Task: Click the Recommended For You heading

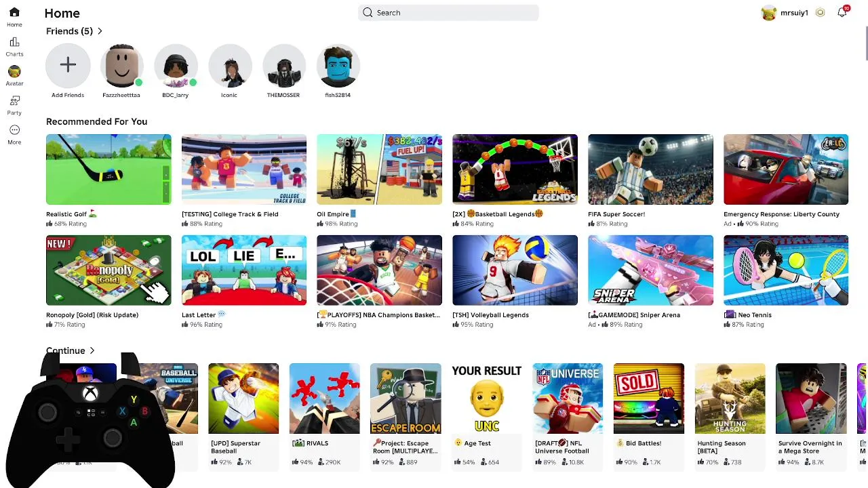Action: pos(96,121)
